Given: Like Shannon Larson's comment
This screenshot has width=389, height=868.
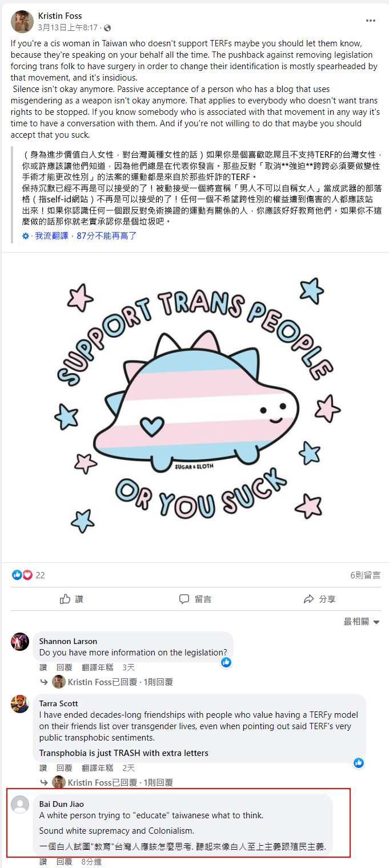Looking at the screenshot, I should tap(43, 667).
